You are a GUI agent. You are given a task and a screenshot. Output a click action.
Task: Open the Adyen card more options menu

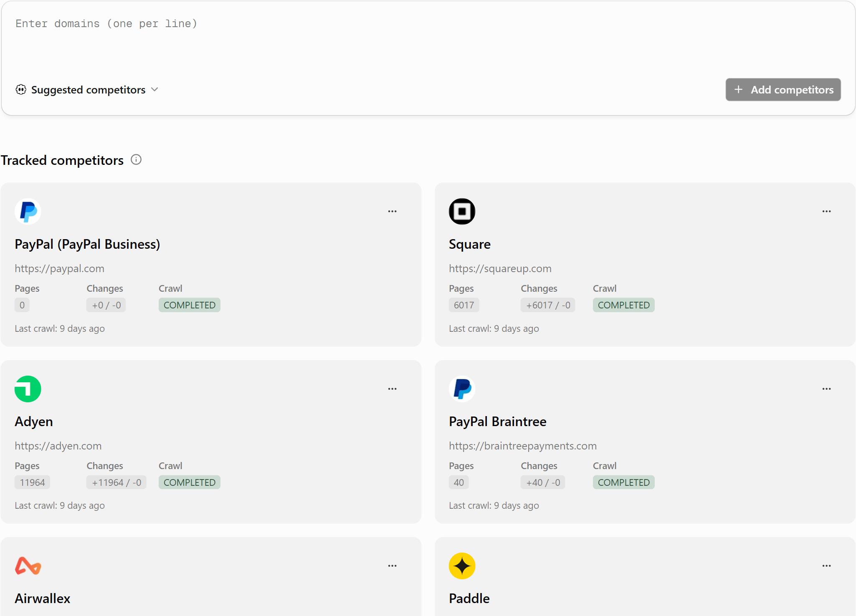pos(393,389)
